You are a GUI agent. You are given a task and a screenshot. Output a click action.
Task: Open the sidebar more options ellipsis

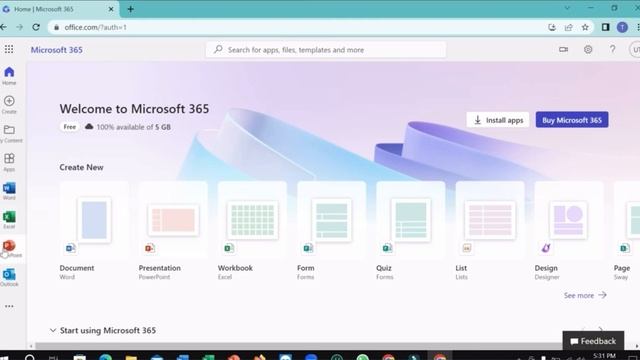[9, 306]
